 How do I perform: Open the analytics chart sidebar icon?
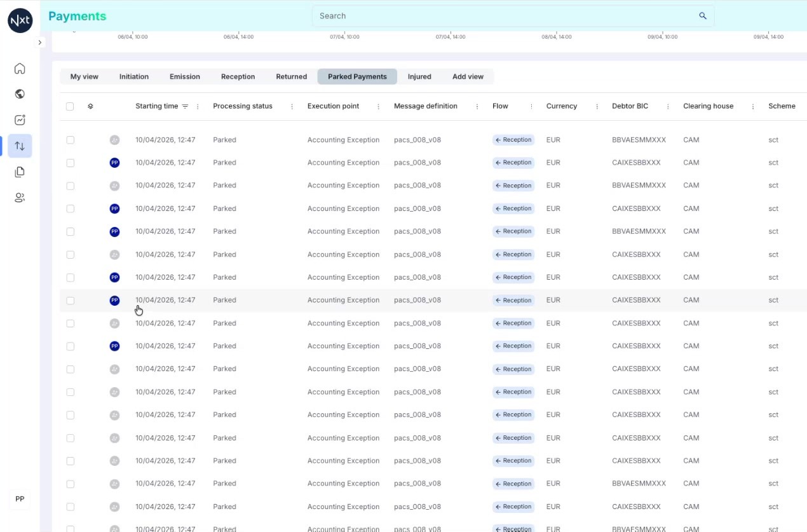pos(20,120)
